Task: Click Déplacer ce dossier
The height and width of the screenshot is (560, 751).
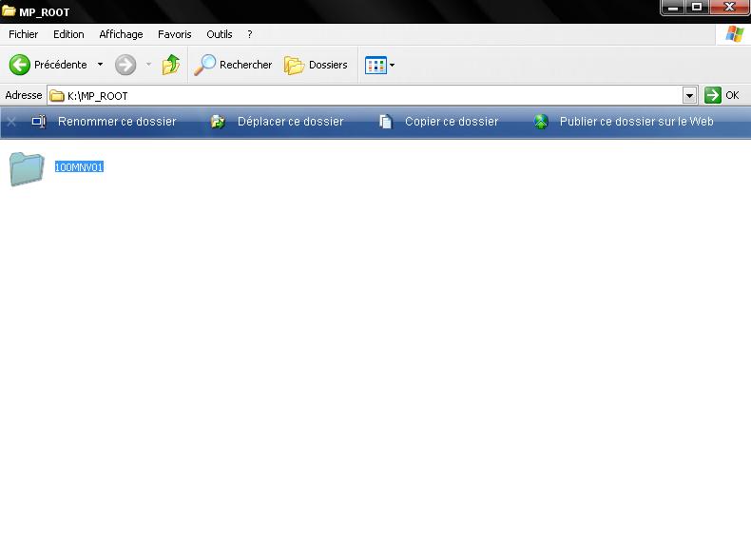Action: pos(291,122)
